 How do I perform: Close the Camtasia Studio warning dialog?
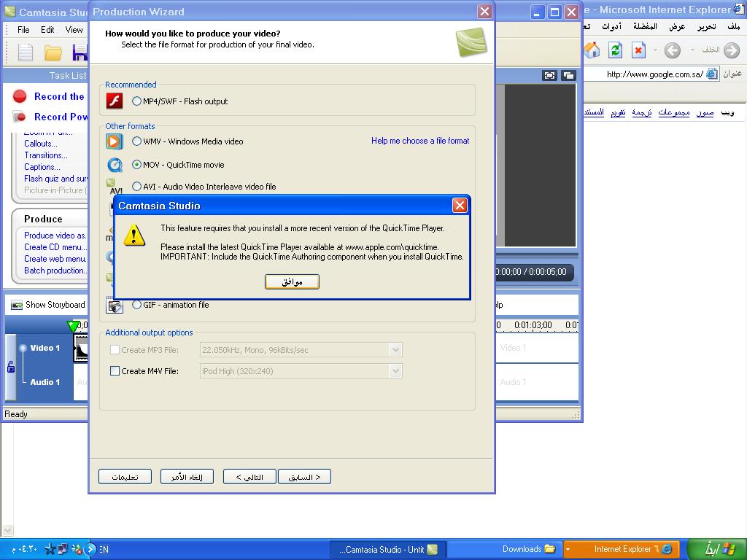coord(460,205)
